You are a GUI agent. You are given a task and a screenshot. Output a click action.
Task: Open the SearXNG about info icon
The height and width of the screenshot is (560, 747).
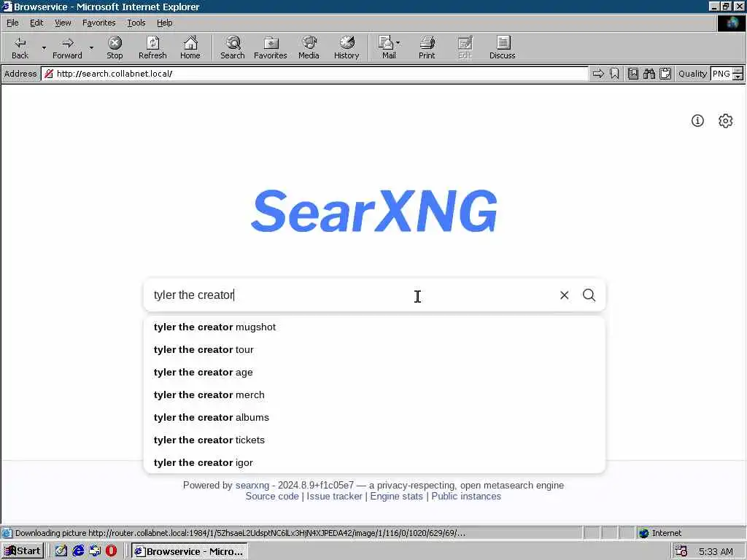point(697,120)
